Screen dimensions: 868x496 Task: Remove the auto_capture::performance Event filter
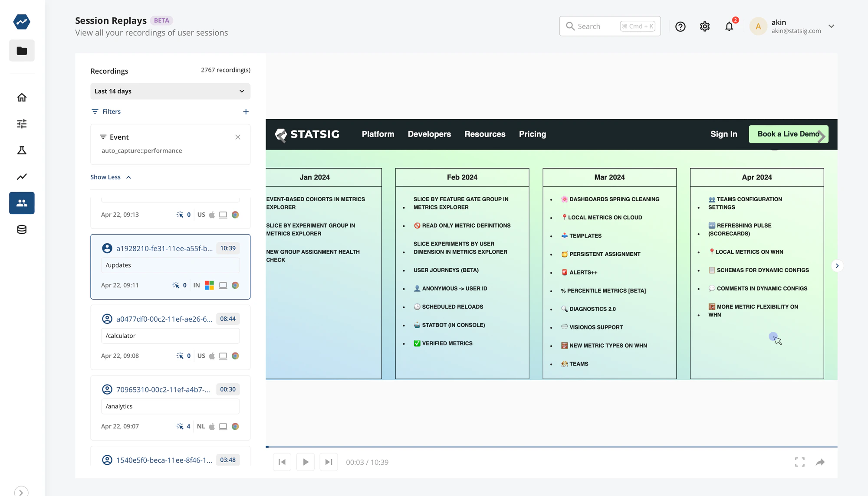[x=238, y=137]
